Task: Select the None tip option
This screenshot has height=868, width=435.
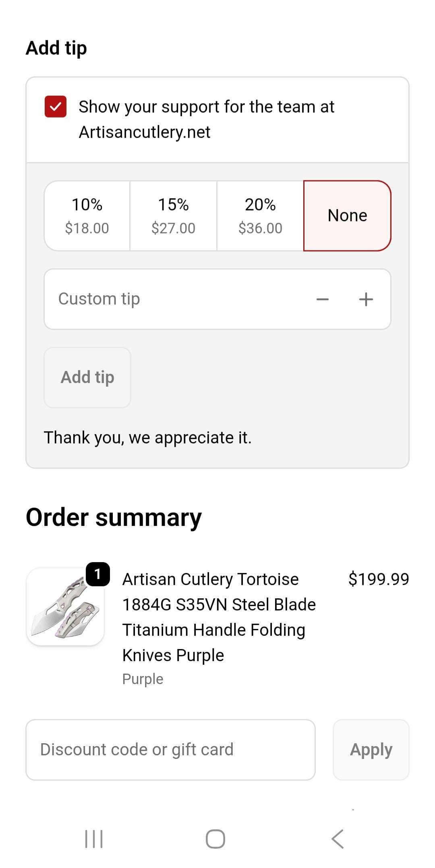Action: 347,216
